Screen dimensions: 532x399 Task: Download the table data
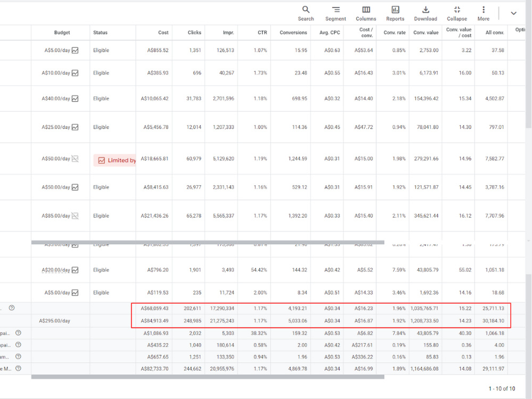(x=426, y=14)
